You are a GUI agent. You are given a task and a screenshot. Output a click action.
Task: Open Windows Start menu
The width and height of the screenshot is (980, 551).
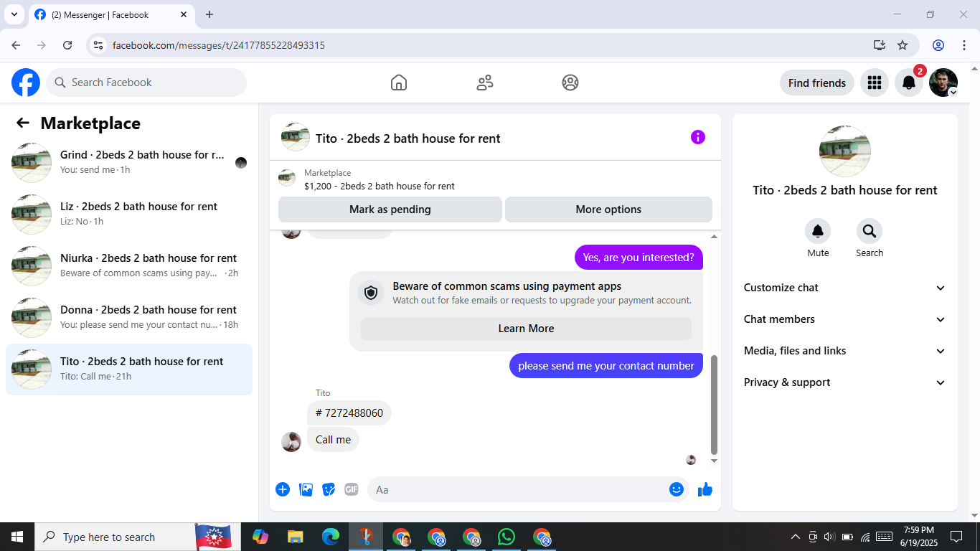point(17,537)
